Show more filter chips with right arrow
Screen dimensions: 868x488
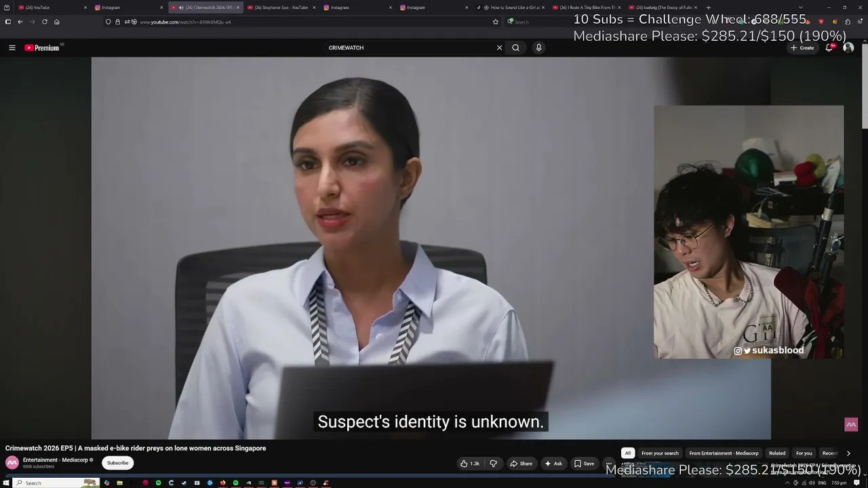coord(848,453)
